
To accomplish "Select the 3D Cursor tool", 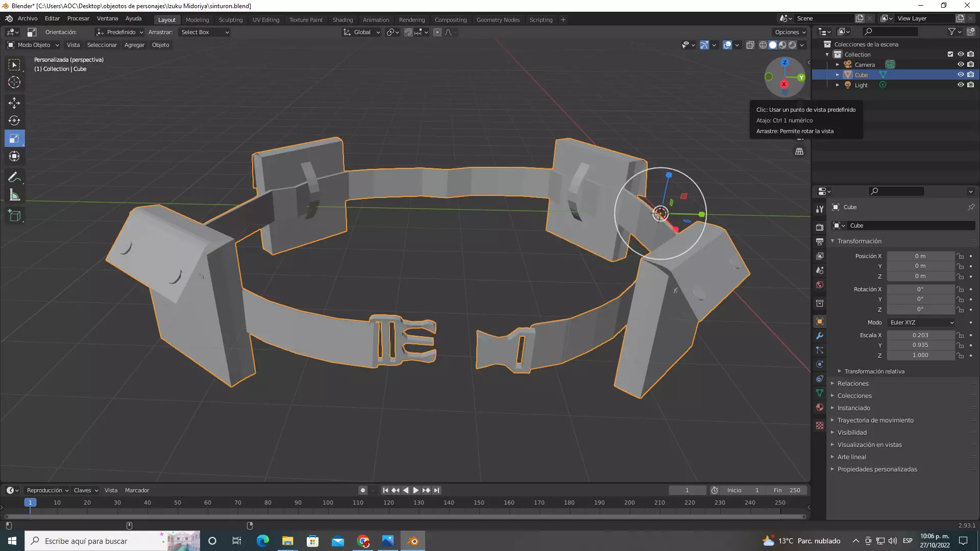I will point(14,82).
